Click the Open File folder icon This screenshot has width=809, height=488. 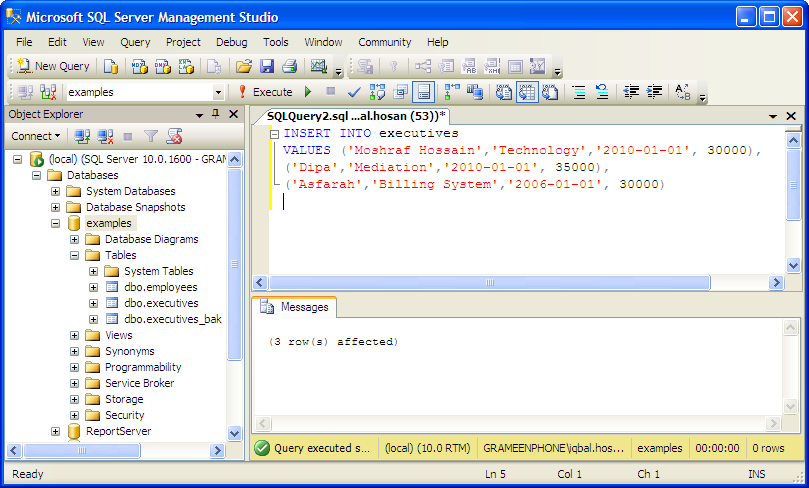[x=244, y=66]
